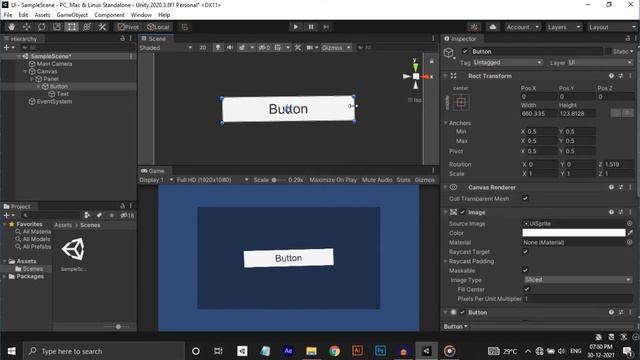Open Image Type dropdown set to Sliced

[578, 280]
